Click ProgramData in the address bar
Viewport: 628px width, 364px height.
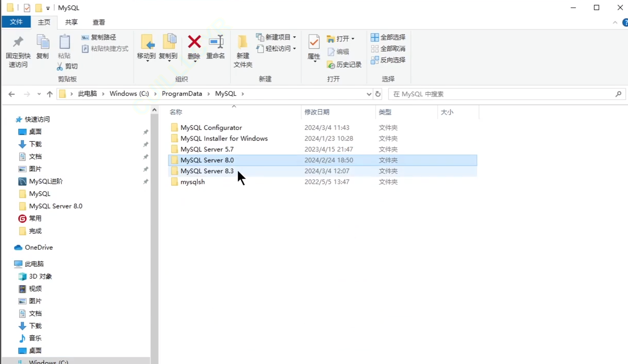182,94
